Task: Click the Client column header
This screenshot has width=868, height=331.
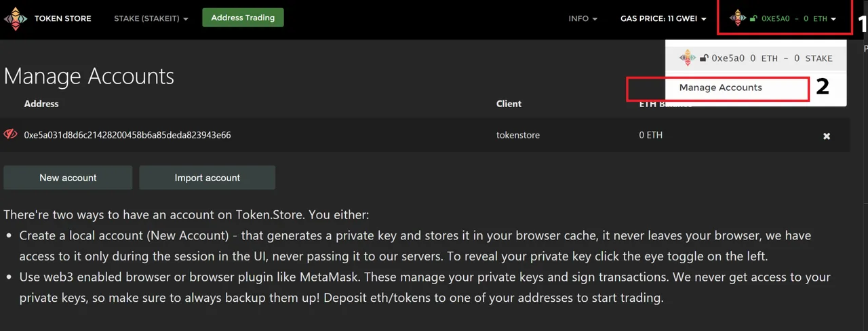Action: tap(509, 104)
